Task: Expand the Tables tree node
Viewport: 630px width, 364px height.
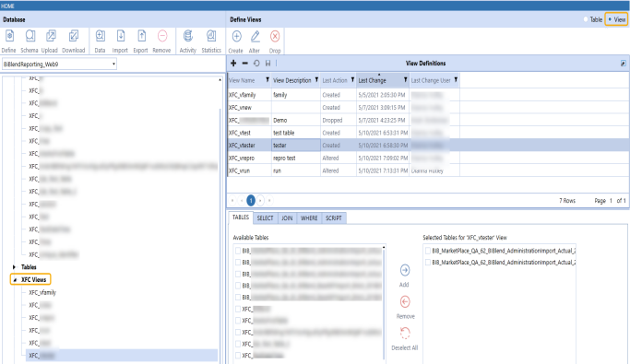Action: tap(14, 267)
